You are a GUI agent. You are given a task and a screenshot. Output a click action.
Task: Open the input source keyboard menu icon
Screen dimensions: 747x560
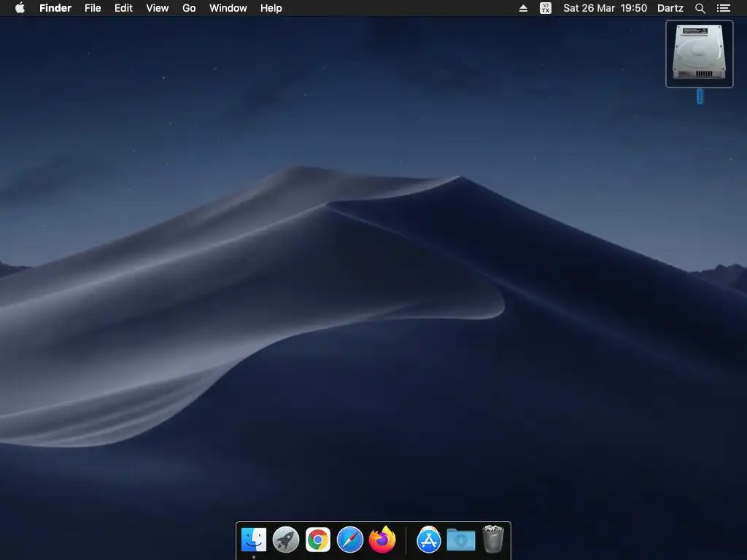(546, 8)
